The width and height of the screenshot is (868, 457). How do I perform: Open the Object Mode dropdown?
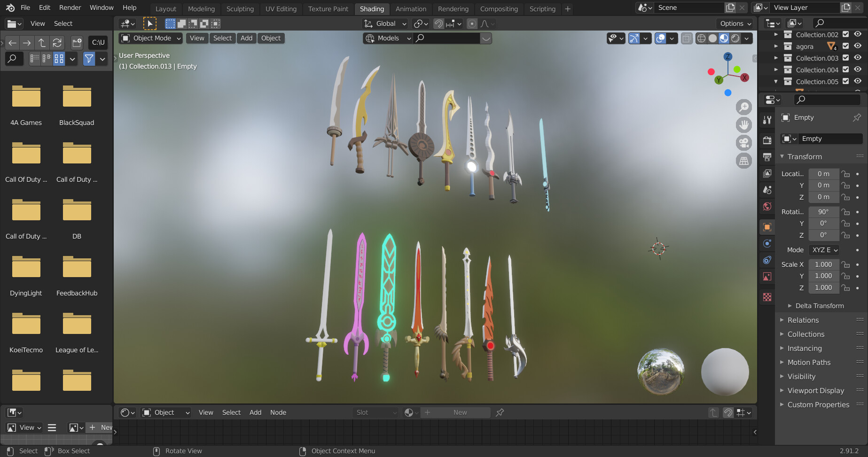pyautogui.click(x=150, y=38)
